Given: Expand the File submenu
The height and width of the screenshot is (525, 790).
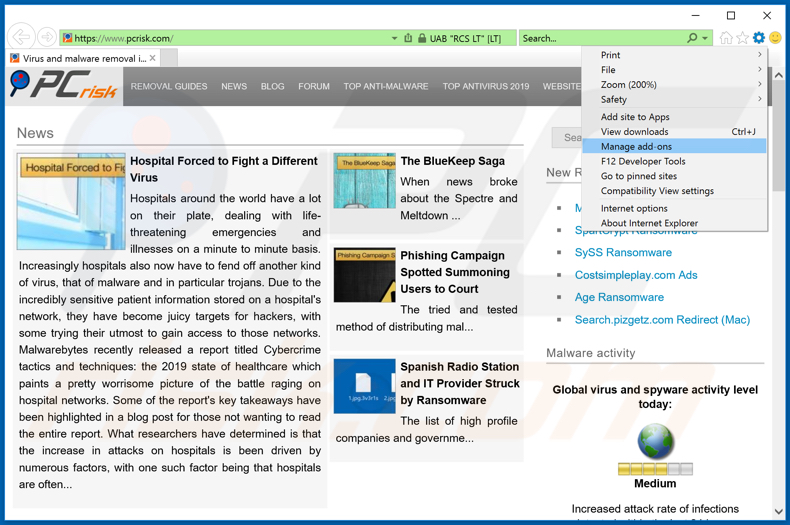Looking at the screenshot, I should [x=674, y=70].
